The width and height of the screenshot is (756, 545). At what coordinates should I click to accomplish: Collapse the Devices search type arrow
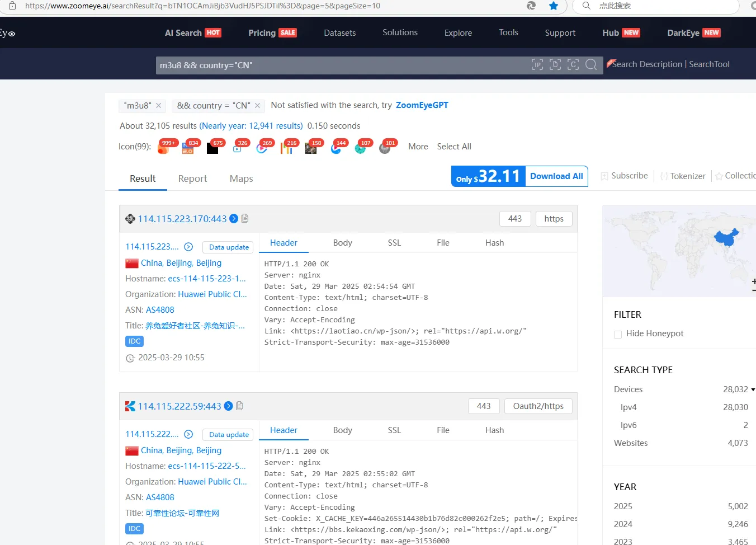tap(753, 389)
